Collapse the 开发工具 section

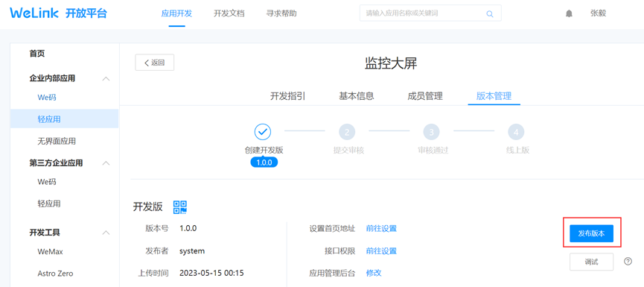(x=106, y=233)
